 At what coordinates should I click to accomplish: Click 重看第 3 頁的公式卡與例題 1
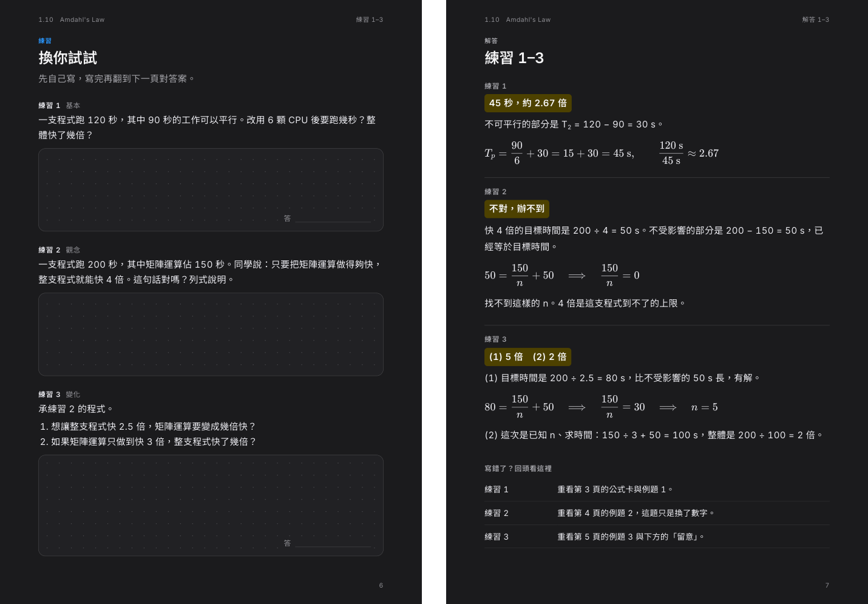click(x=615, y=489)
